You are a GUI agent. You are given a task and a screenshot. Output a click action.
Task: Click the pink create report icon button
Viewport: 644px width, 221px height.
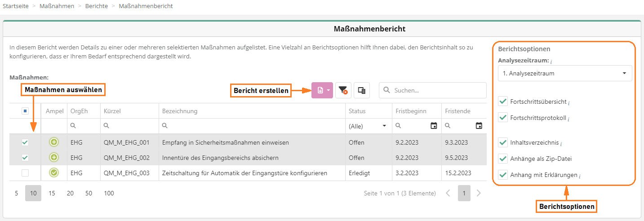coord(320,90)
